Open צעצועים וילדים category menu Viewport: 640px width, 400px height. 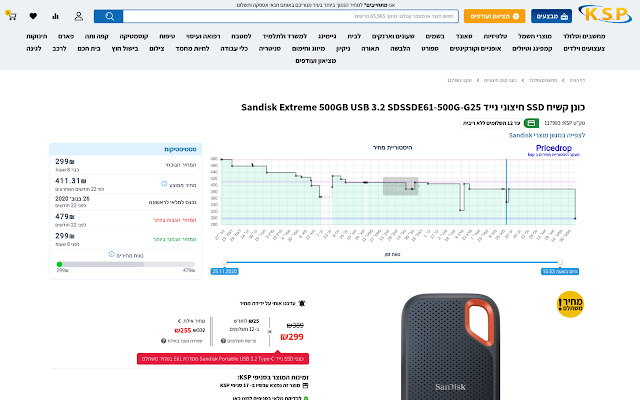point(584,49)
